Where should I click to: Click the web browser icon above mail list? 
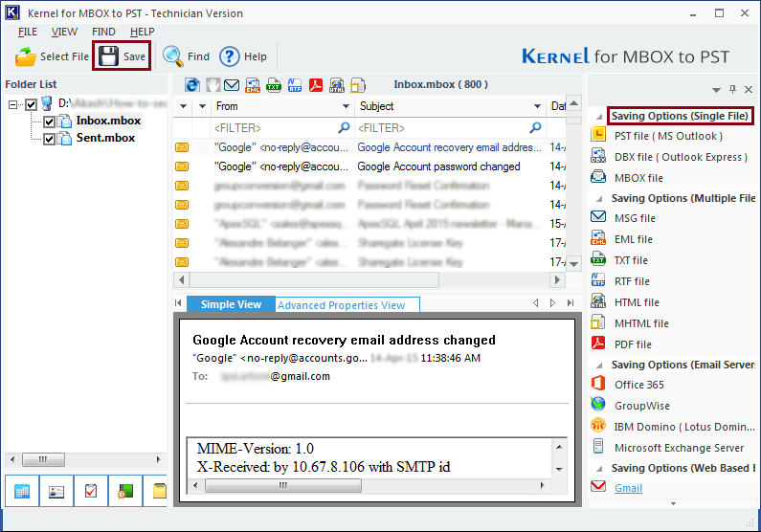pos(192,85)
